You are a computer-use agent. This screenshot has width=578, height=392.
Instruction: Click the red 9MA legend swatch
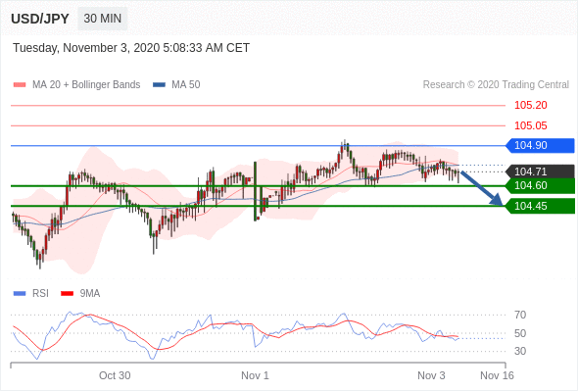pos(67,294)
